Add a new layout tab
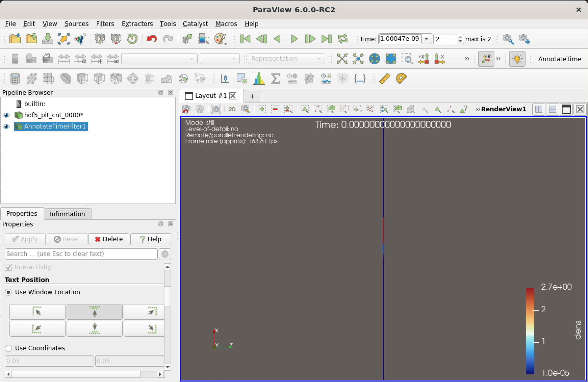 pos(252,96)
